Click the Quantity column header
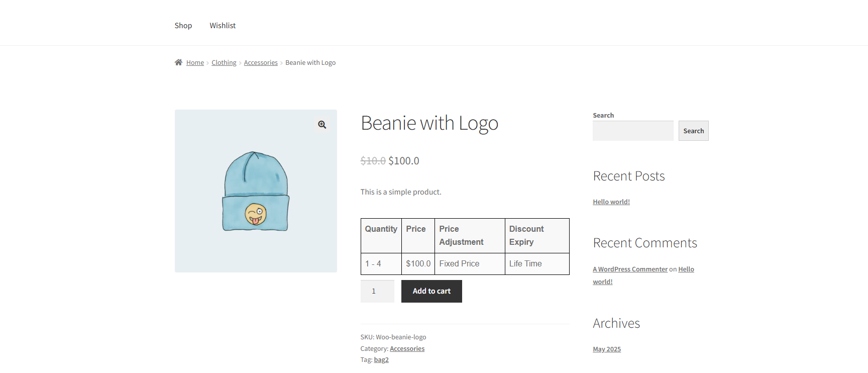The image size is (868, 373). (x=381, y=229)
